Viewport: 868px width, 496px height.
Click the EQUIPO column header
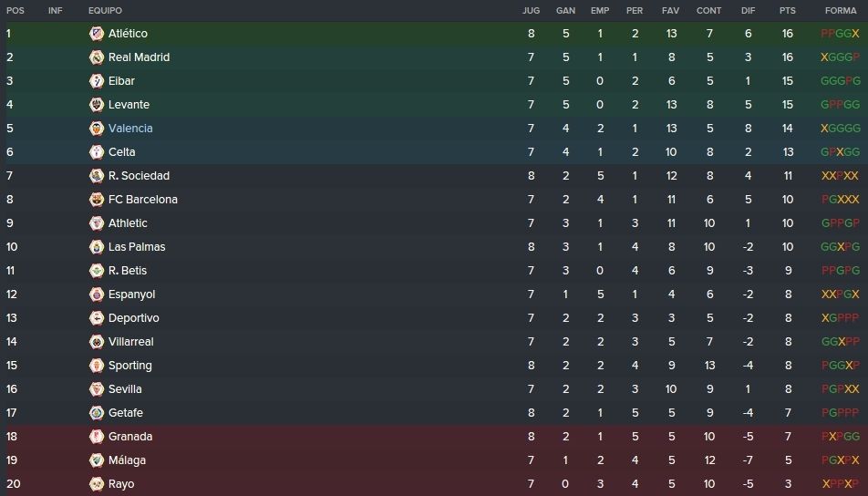tap(105, 11)
